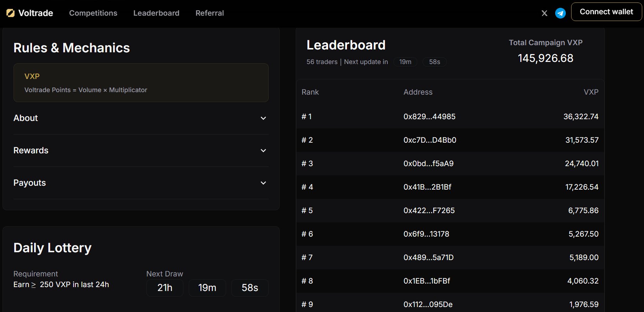Go to the Leaderboard nav item
The height and width of the screenshot is (312, 644).
156,13
